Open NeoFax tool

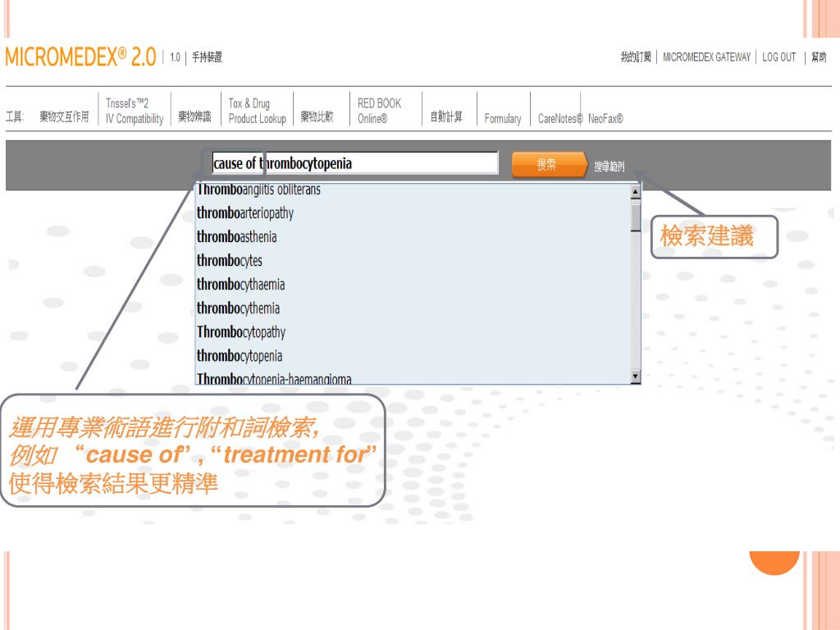(x=605, y=118)
